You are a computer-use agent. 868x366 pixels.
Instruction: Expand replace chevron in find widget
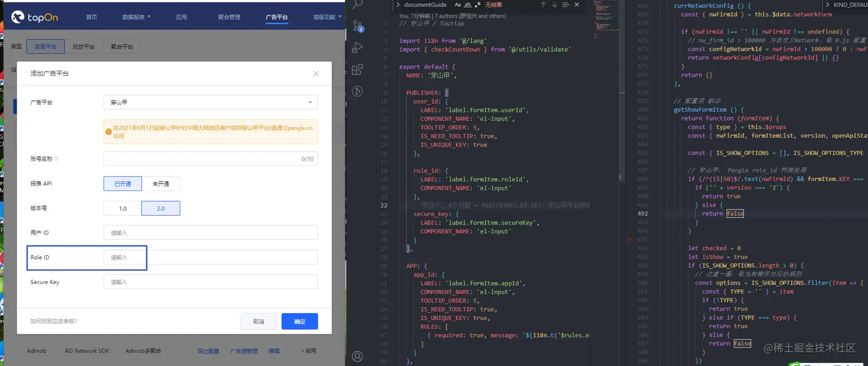point(398,5)
